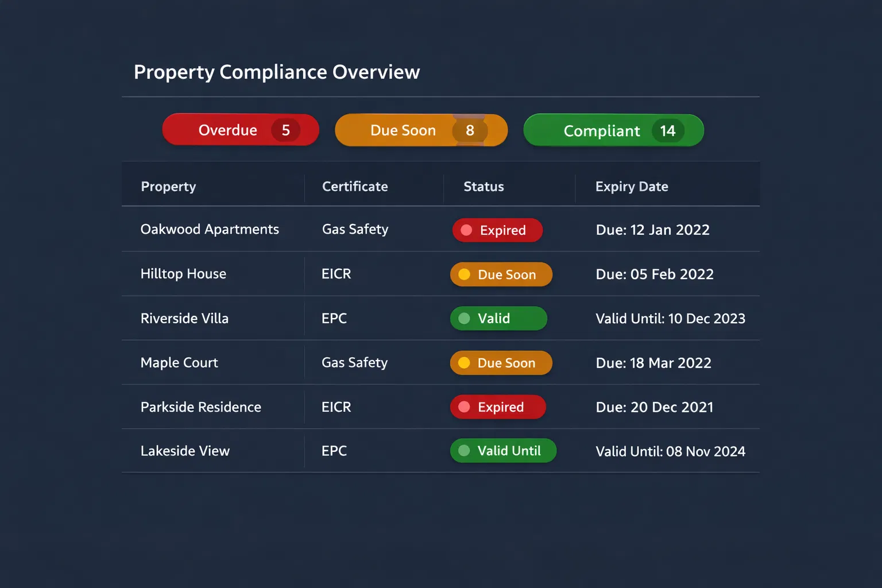
Task: Click the Due Soon count badge 8
Action: [470, 130]
